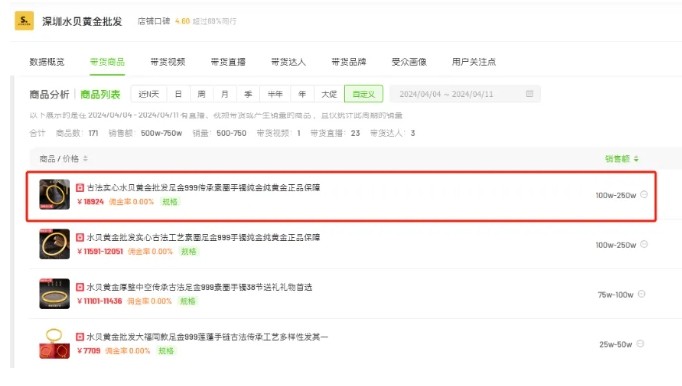This screenshot has width=682, height=386.
Task: Click red product icon of fourth product title
Action: 80,337
